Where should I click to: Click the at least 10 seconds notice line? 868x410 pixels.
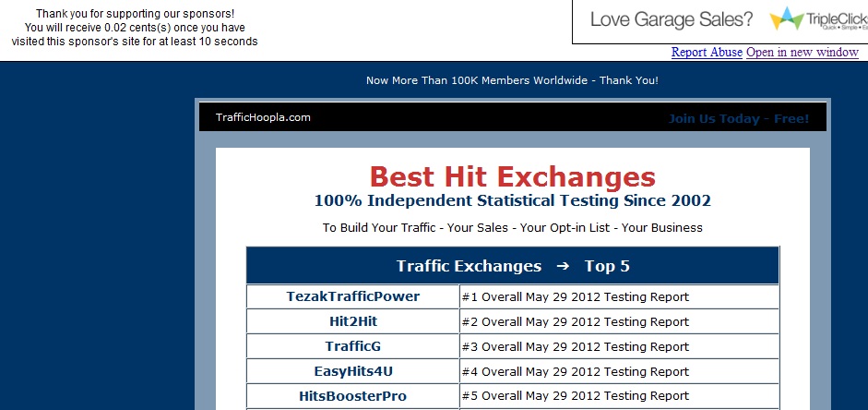[135, 41]
